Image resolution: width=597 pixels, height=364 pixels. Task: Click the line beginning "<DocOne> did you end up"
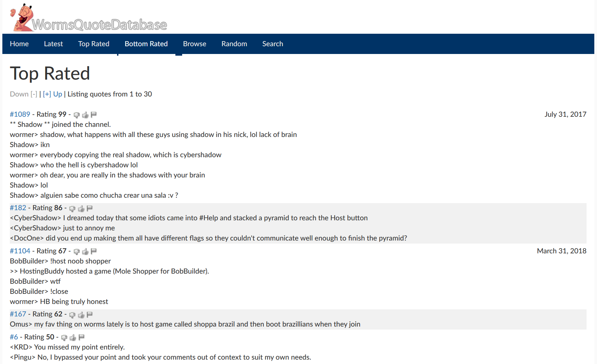click(208, 238)
